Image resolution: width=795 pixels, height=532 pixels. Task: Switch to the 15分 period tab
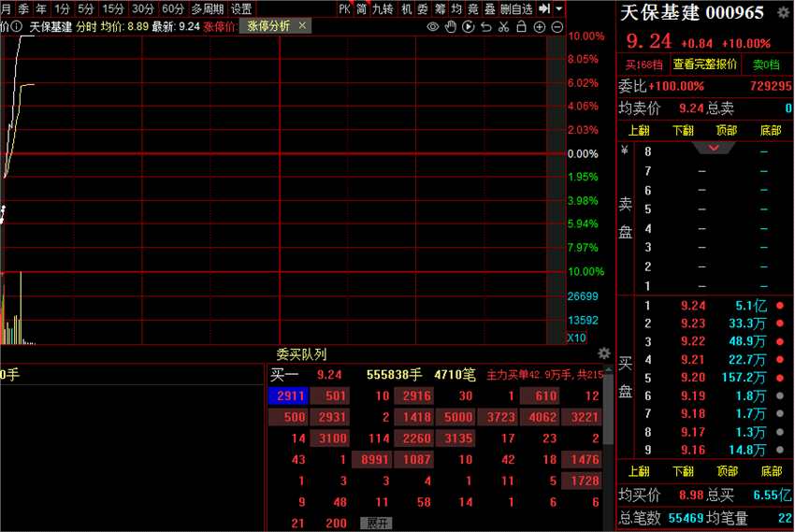pos(113,8)
